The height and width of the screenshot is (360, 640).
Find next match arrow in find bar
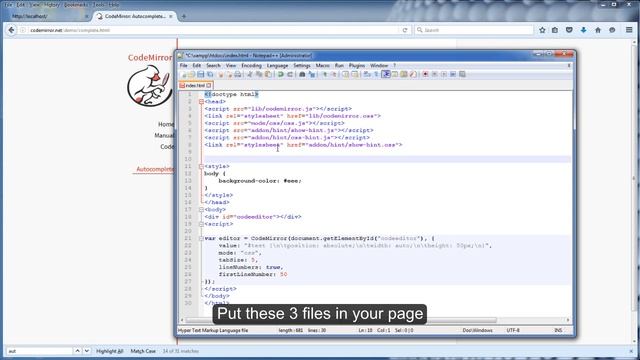[87, 351]
